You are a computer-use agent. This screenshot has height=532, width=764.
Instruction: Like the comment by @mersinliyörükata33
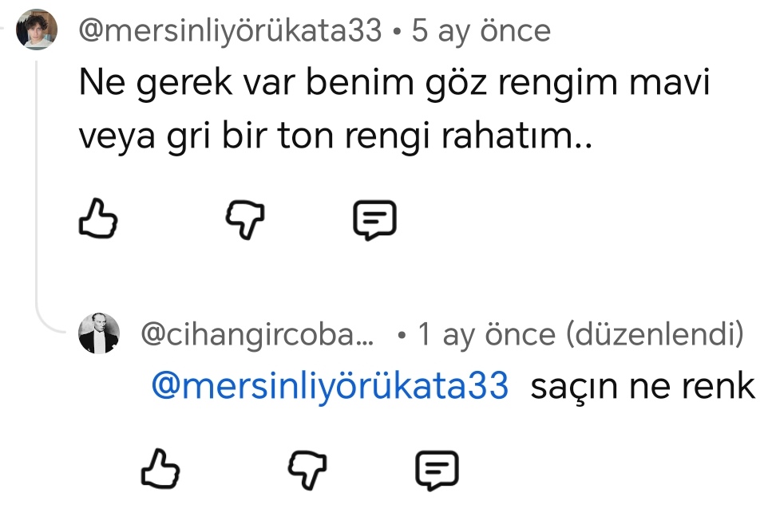coord(99,220)
